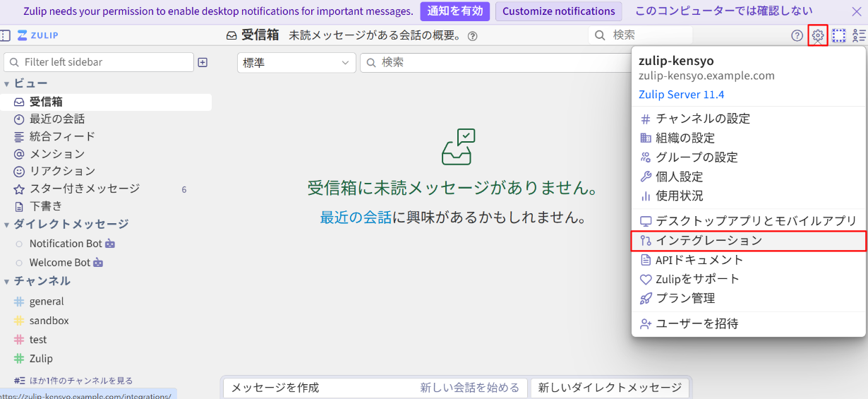
Task: Select 使用状況 menu item
Action: point(749,196)
